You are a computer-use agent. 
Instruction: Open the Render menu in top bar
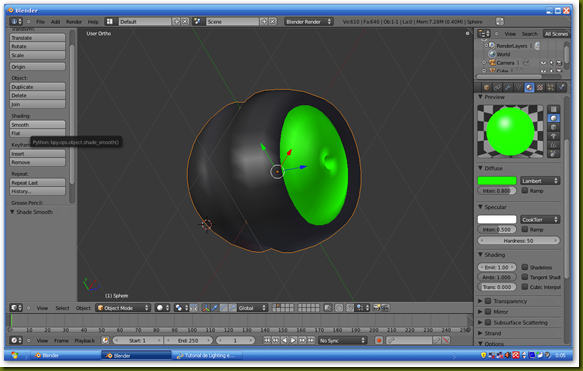coord(74,22)
